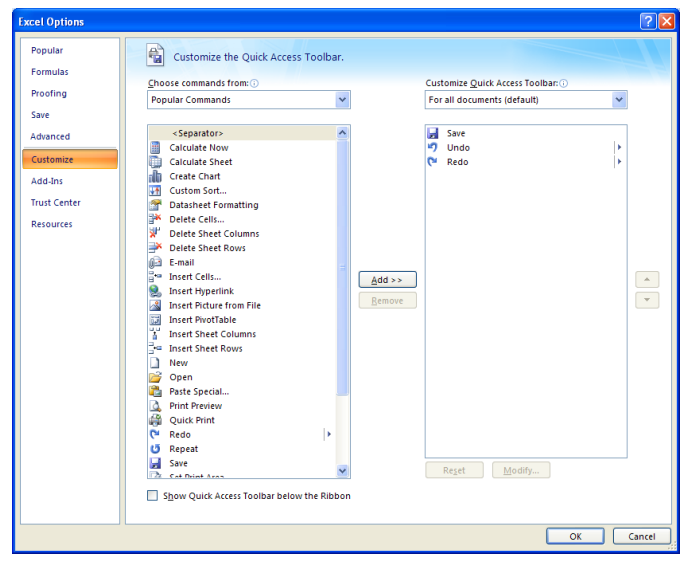Click the Delete Cells icon

click(155, 220)
